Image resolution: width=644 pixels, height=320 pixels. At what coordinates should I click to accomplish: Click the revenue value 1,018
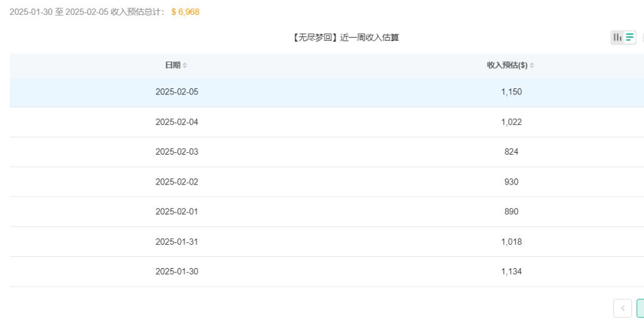(x=512, y=241)
